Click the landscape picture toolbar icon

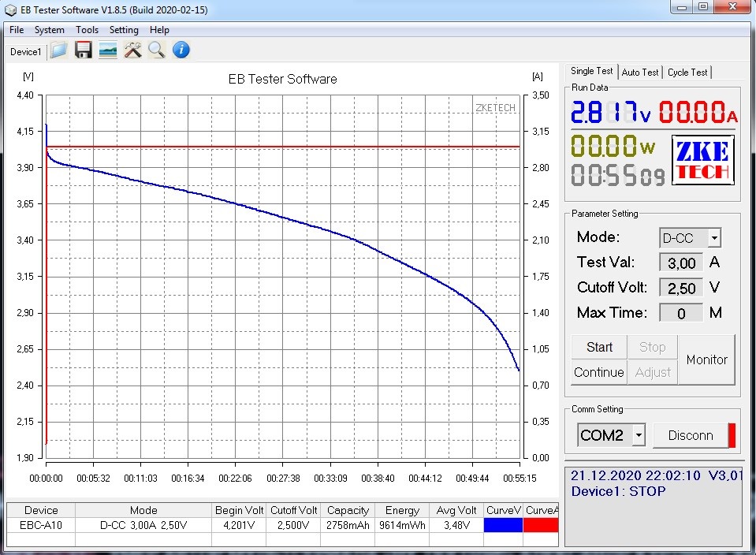point(108,50)
